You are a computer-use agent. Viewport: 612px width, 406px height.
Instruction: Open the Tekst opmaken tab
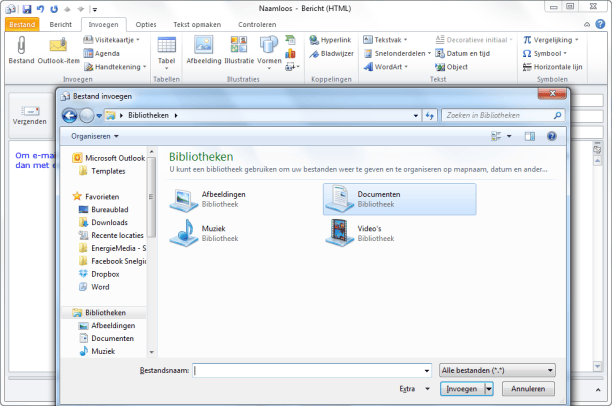197,24
